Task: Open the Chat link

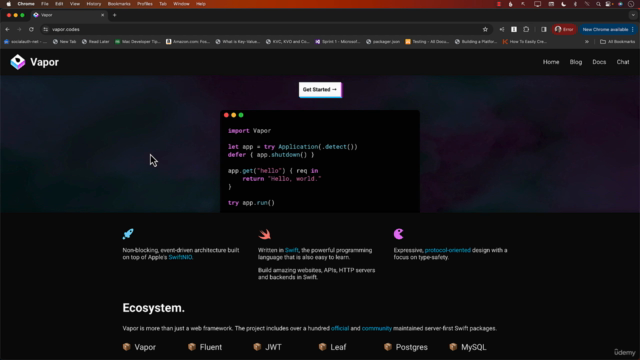Action: coord(623,62)
